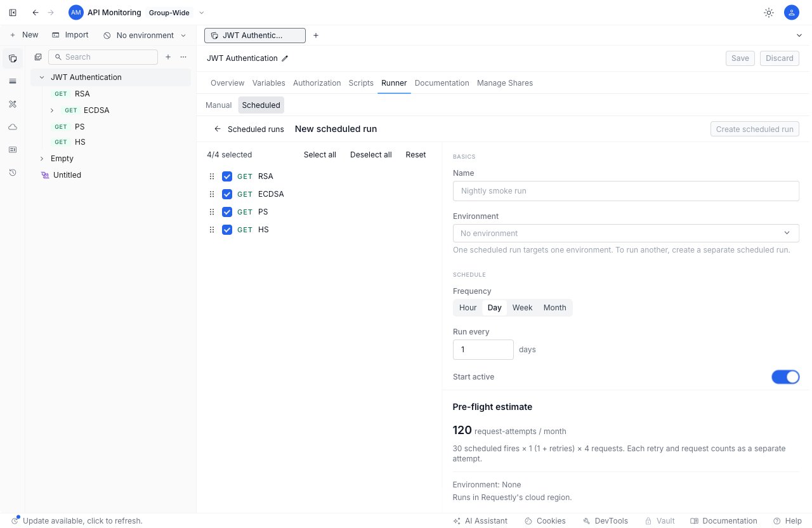This screenshot has width=812, height=528.
Task: Set frequency to Day
Action: (x=495, y=308)
